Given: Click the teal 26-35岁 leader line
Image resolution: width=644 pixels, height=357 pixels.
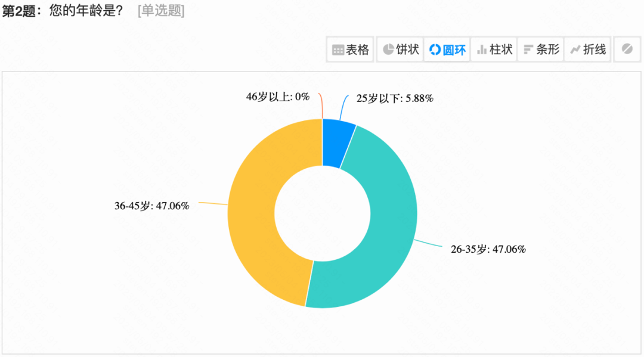Looking at the screenshot, I should coord(428,243).
